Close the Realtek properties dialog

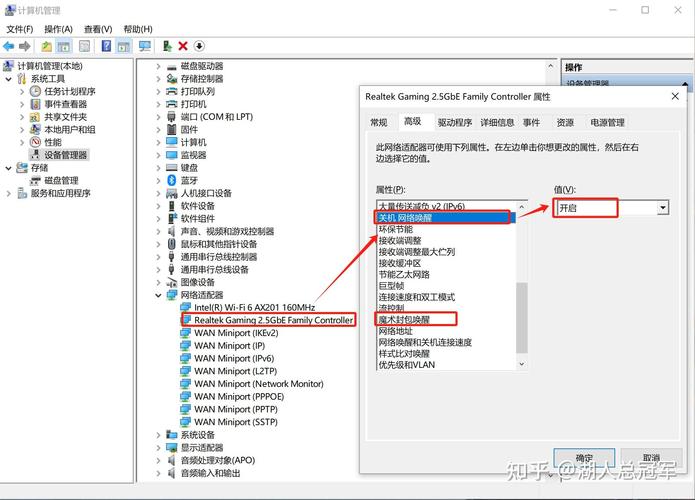click(675, 96)
